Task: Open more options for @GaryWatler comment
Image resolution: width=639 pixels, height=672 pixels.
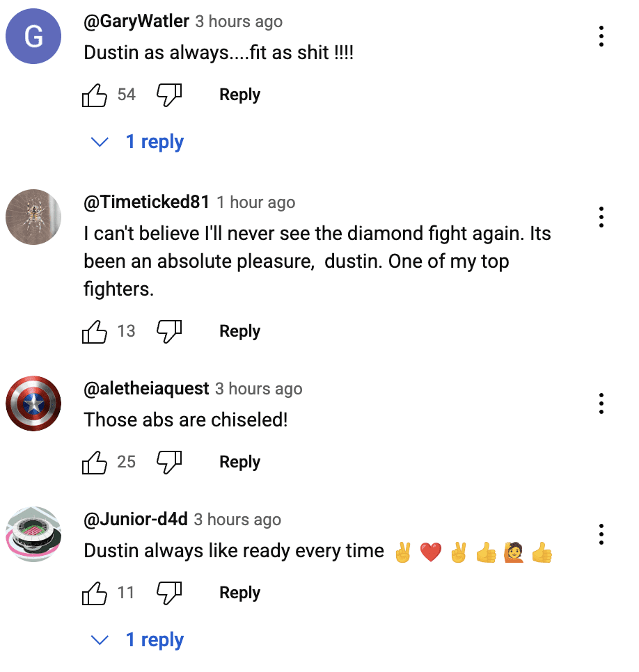Action: tap(601, 36)
